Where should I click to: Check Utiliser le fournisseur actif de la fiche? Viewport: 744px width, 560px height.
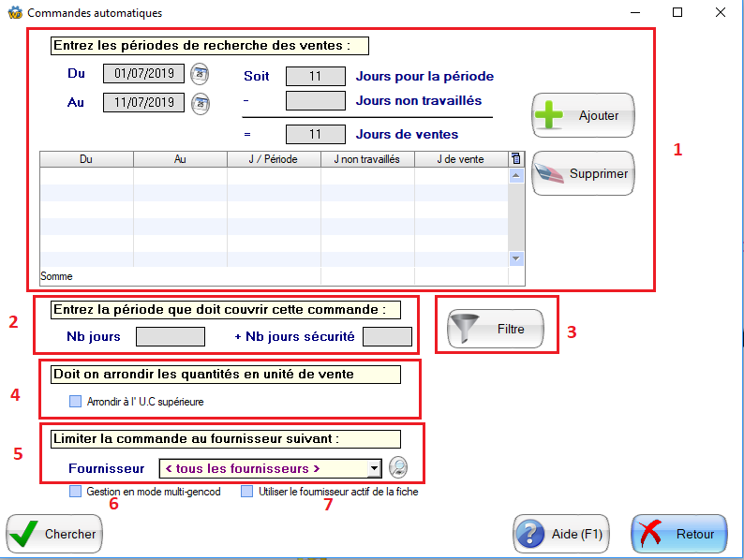(246, 491)
